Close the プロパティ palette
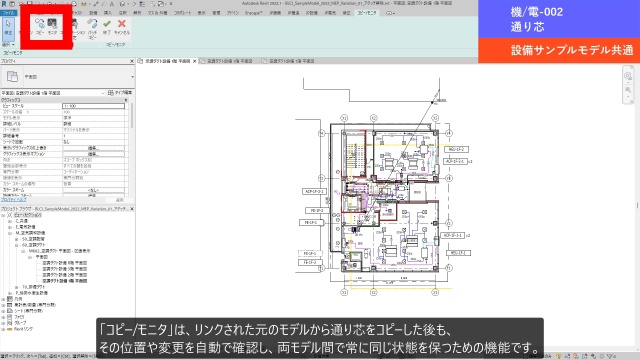 click(131, 61)
